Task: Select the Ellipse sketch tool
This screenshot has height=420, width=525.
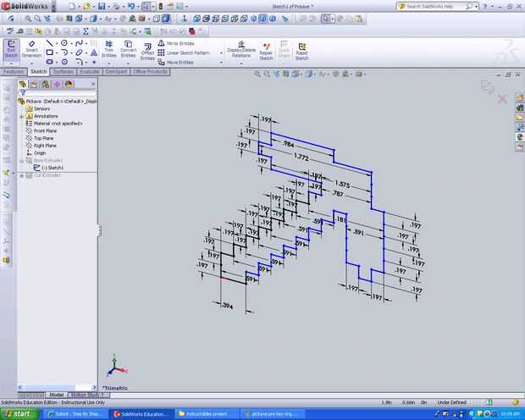Action: click(79, 52)
